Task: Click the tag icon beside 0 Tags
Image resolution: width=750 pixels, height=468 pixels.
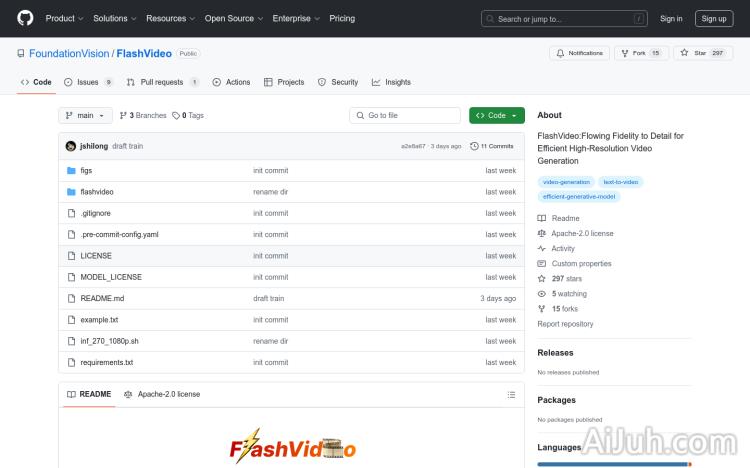Action: click(176, 115)
